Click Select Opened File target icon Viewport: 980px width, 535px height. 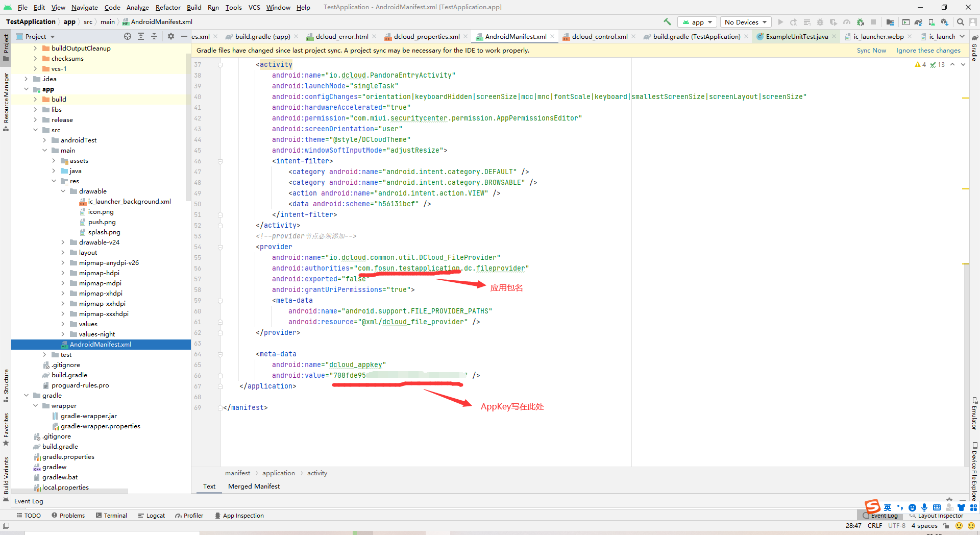(128, 36)
